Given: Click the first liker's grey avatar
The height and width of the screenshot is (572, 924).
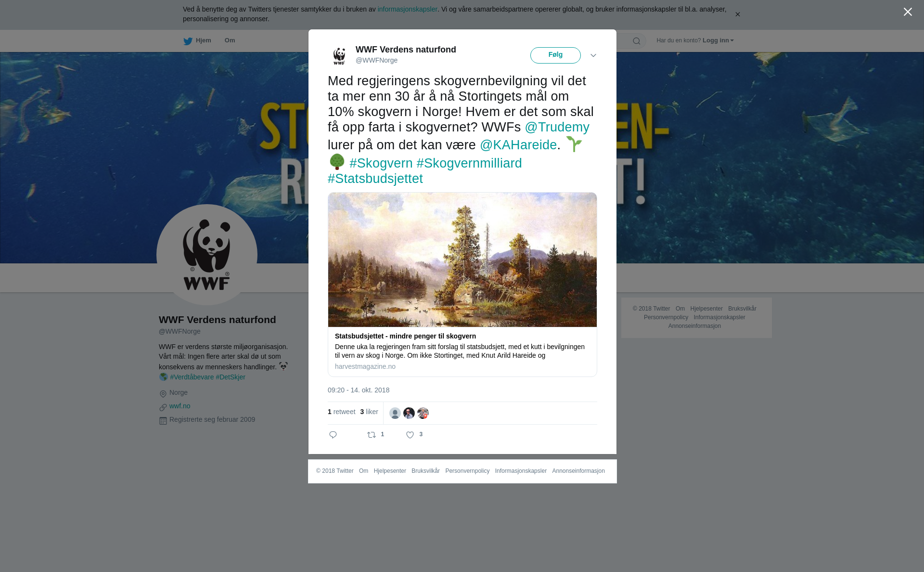Looking at the screenshot, I should pyautogui.click(x=395, y=413).
